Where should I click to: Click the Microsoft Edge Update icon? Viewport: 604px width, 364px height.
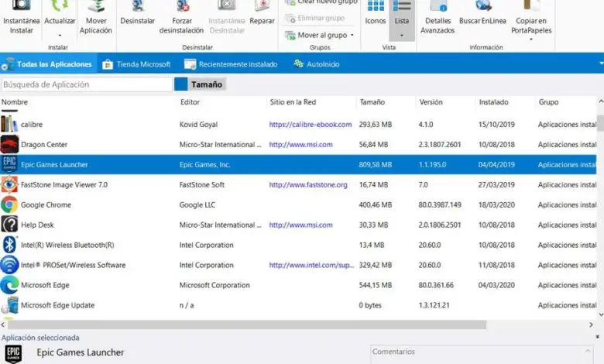pos(9,305)
